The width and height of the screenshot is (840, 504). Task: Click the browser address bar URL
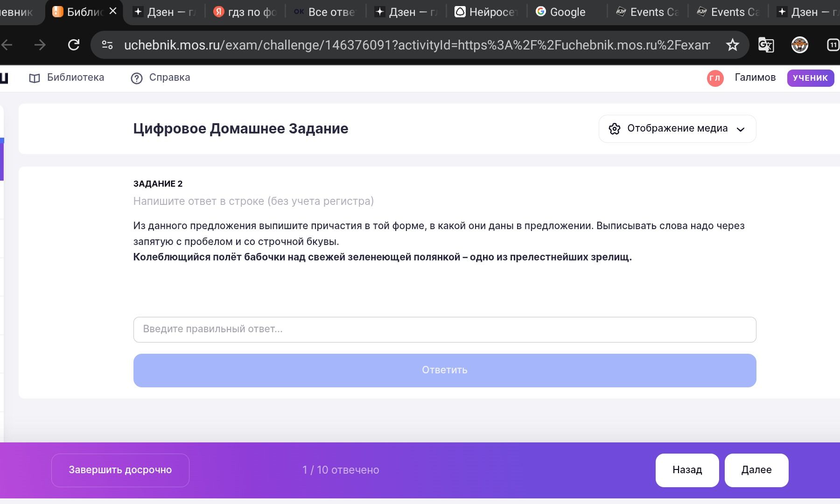(x=417, y=45)
